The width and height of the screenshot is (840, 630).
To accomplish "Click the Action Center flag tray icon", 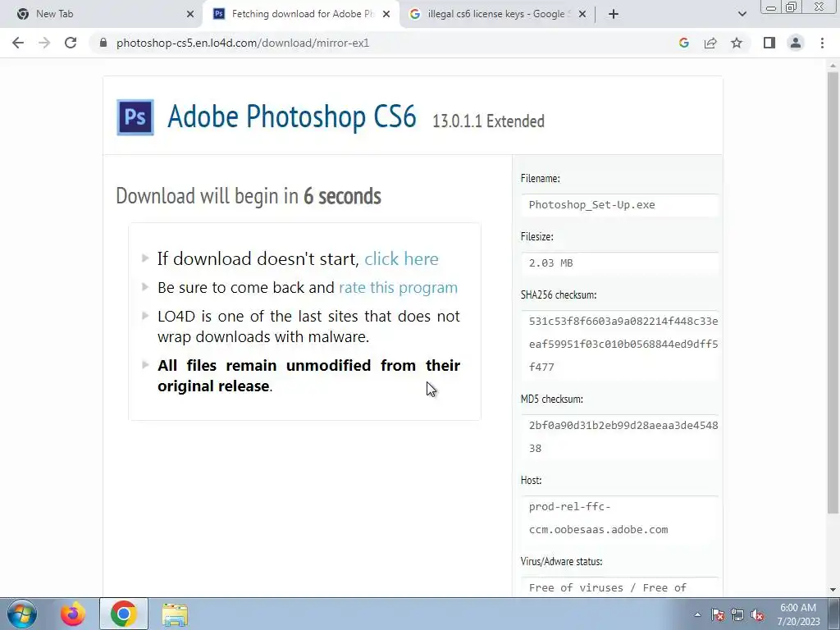I will tap(718, 614).
